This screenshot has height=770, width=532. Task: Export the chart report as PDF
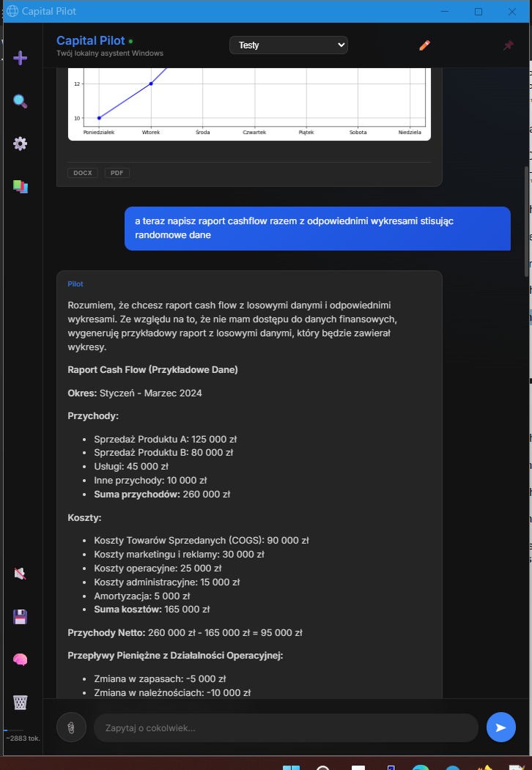click(117, 172)
